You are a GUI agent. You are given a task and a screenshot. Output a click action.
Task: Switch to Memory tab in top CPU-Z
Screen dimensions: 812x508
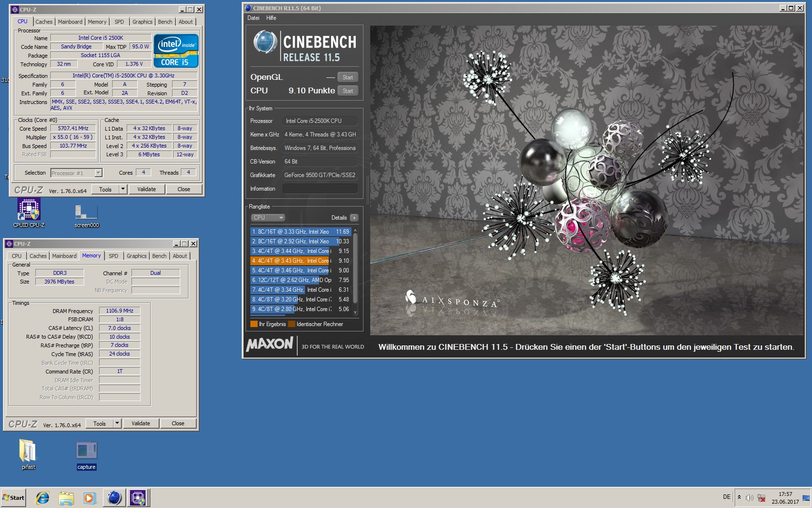click(97, 22)
